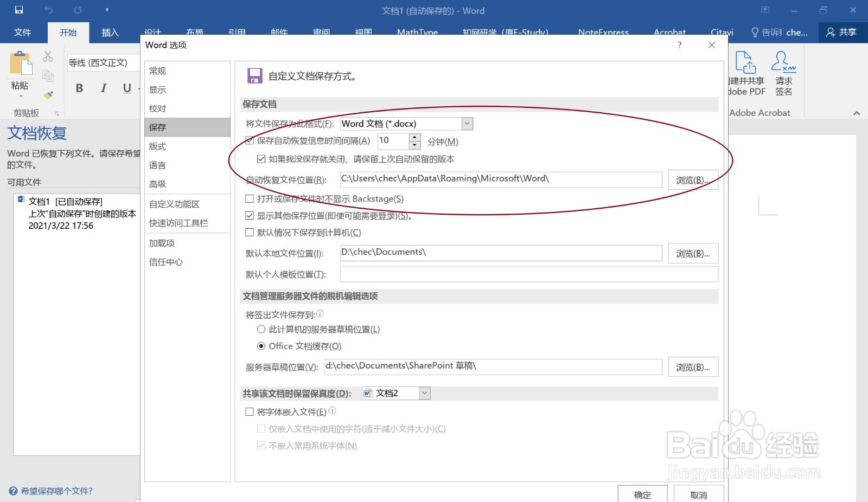
Task: Open recovered 文档1 [已自动保存] file
Action: pyautogui.click(x=77, y=214)
